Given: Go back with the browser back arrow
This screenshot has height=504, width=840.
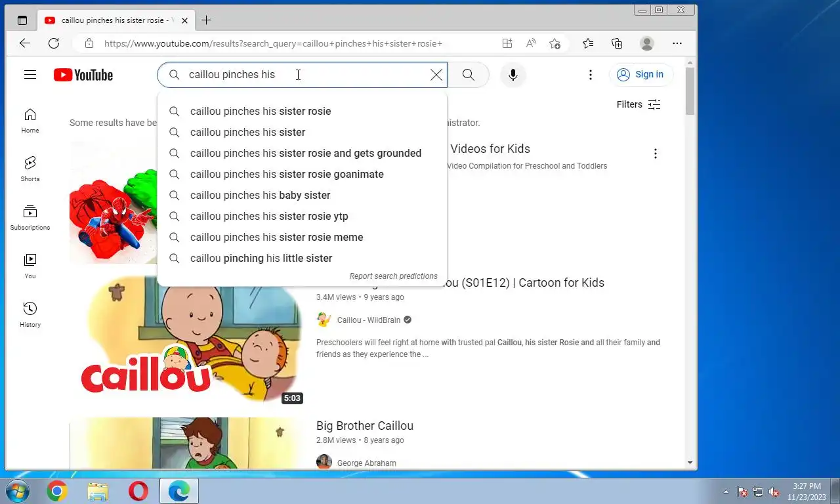Looking at the screenshot, I should [25, 43].
